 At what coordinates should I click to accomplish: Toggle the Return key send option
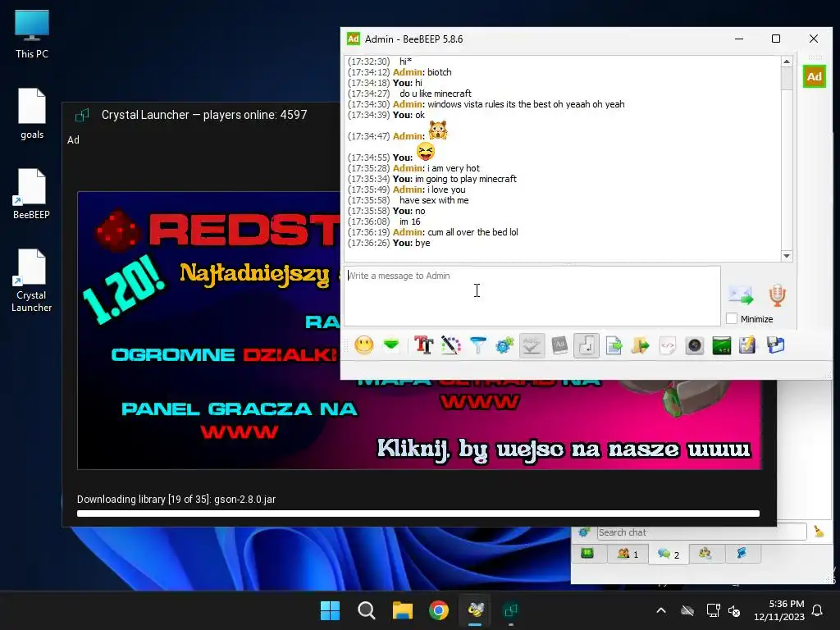pyautogui.click(x=586, y=345)
